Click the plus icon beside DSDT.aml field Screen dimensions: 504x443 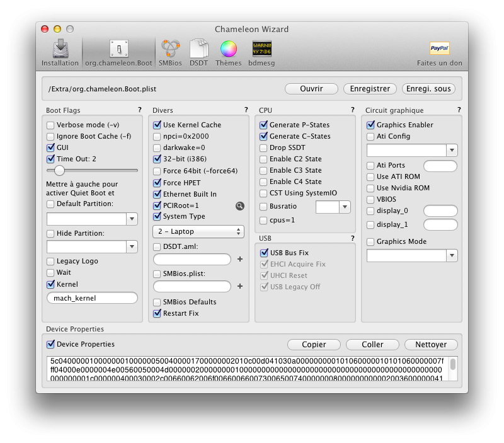pyautogui.click(x=239, y=259)
